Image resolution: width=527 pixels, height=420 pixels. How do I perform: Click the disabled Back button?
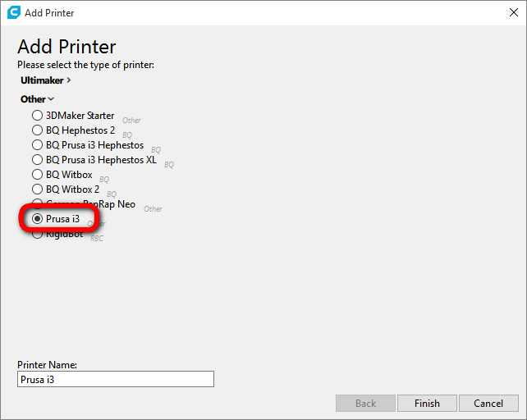click(365, 404)
